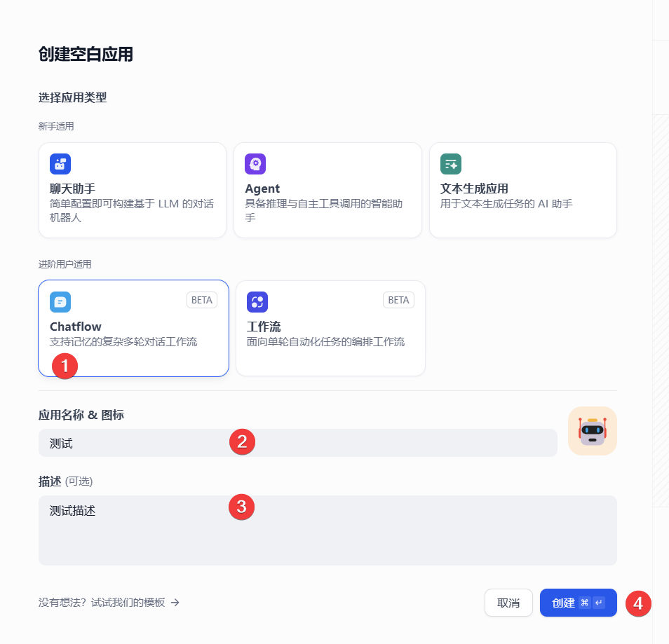Screen dimensions: 669x644
Task: Focus the app name field containing 测试
Action: (x=298, y=443)
